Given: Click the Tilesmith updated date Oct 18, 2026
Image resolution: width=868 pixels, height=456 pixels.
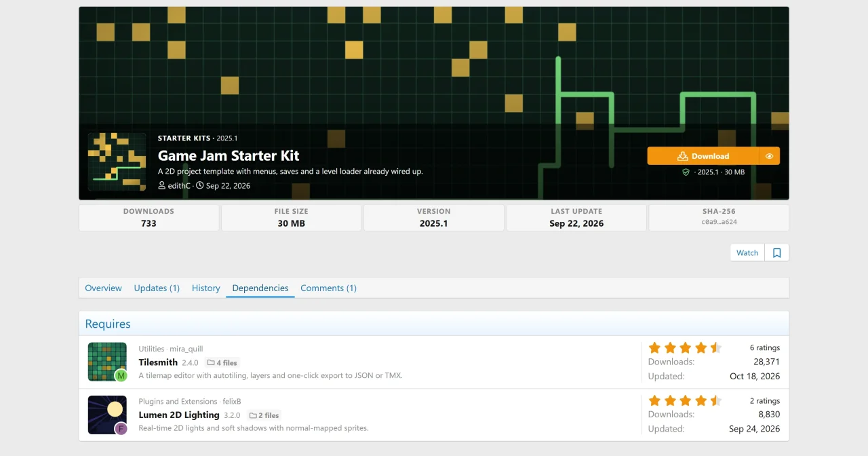Looking at the screenshot, I should 755,376.
